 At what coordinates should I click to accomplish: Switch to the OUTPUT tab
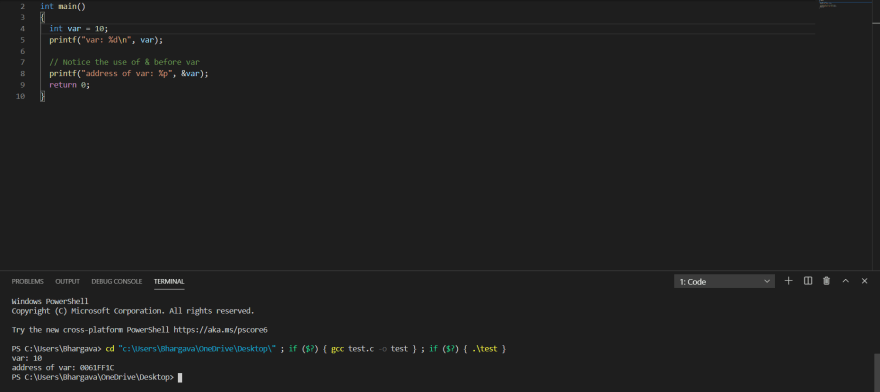click(67, 281)
